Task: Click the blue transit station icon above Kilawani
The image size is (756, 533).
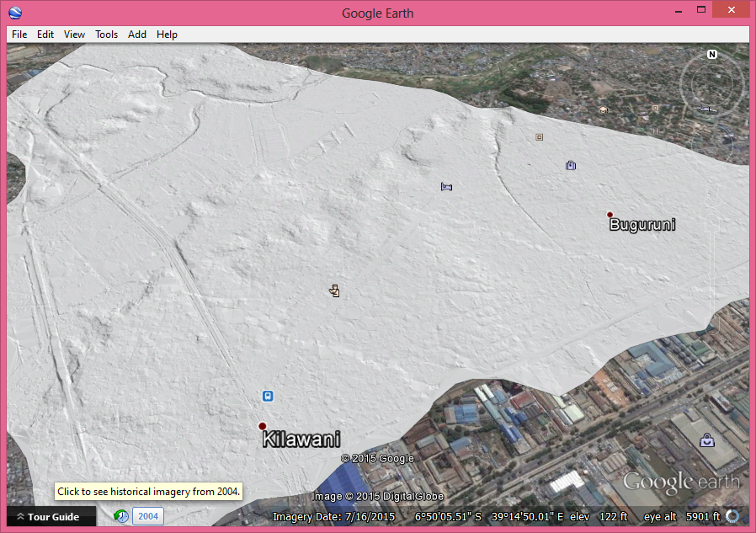Action: (x=268, y=396)
